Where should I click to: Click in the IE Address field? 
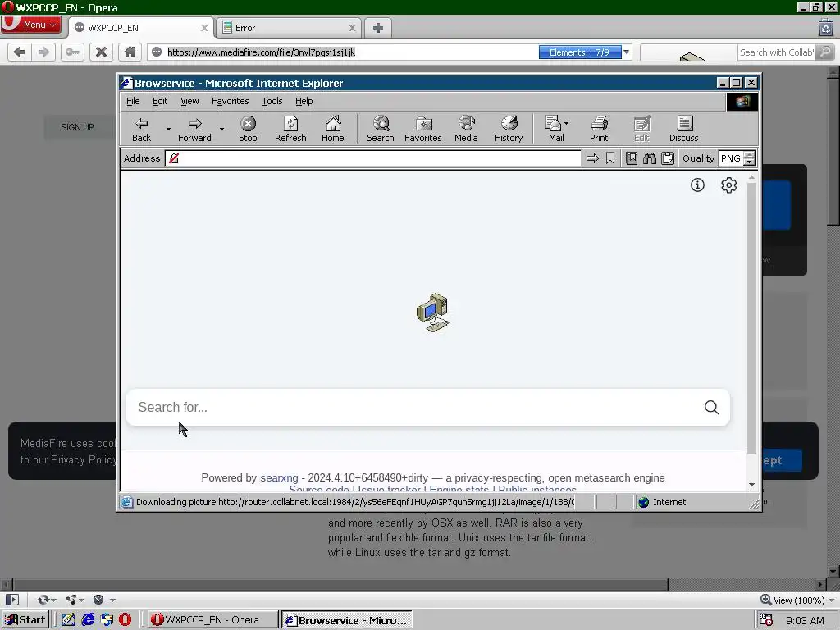373,158
